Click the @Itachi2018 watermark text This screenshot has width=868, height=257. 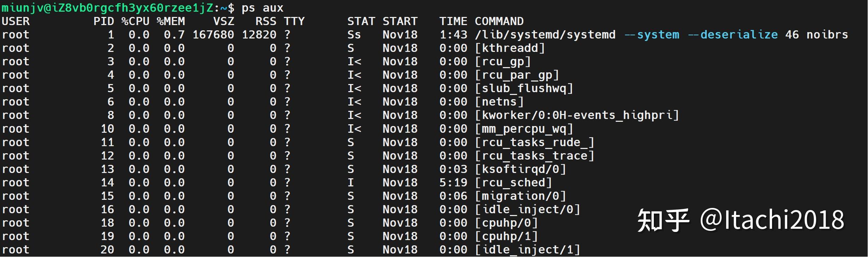coord(772,220)
